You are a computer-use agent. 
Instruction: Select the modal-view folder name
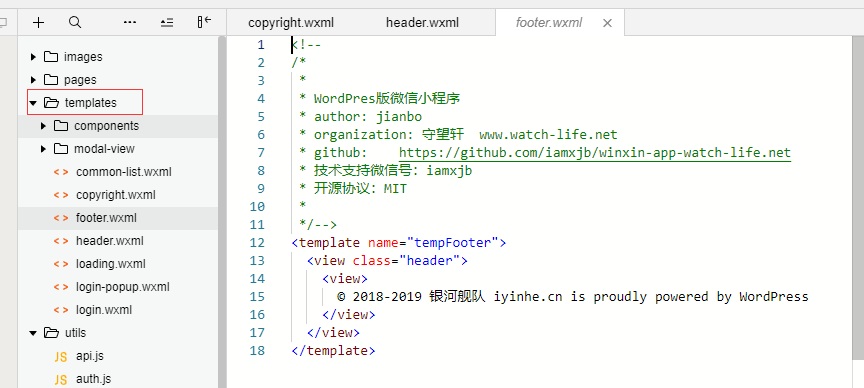[x=104, y=149]
